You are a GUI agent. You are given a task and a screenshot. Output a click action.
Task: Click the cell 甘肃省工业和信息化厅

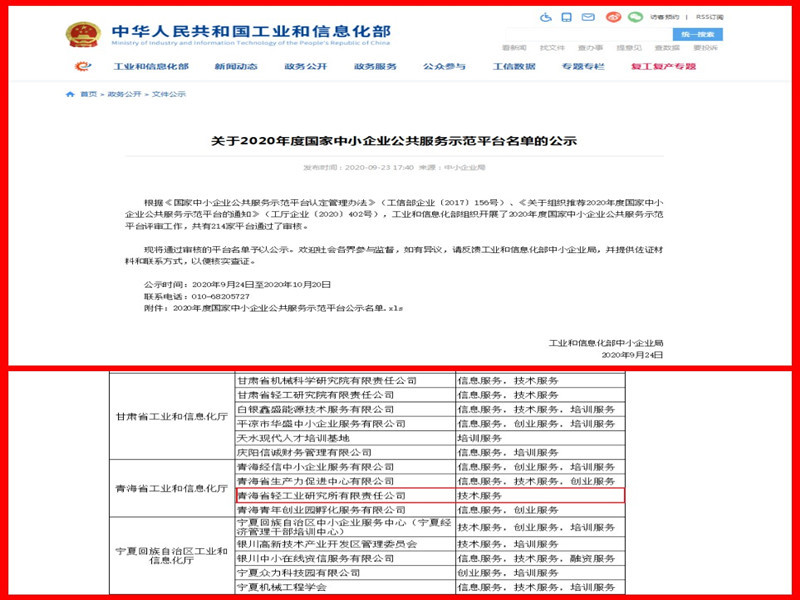pyautogui.click(x=171, y=416)
